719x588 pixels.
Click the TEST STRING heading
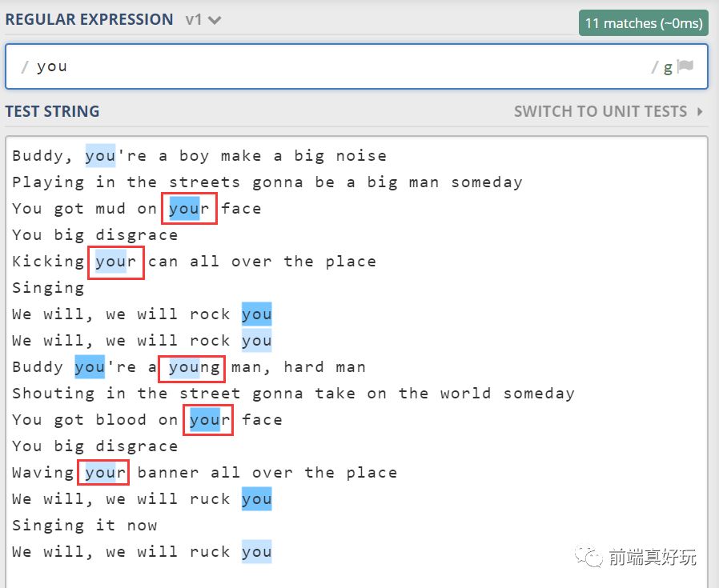click(x=52, y=111)
